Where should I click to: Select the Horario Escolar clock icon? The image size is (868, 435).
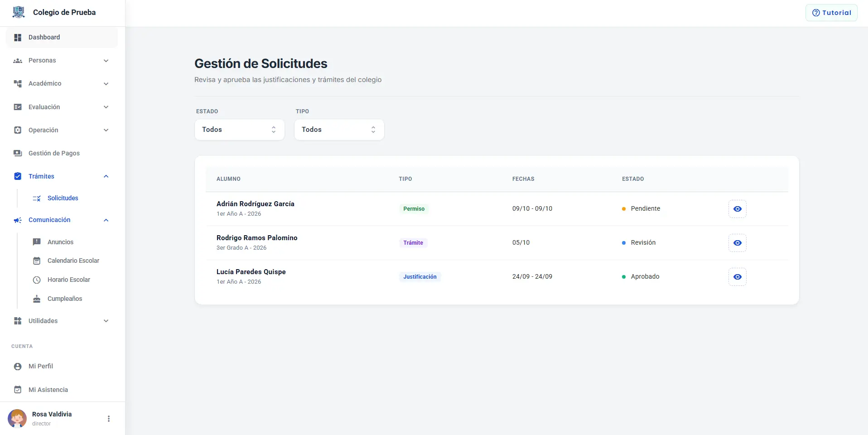[37, 280]
